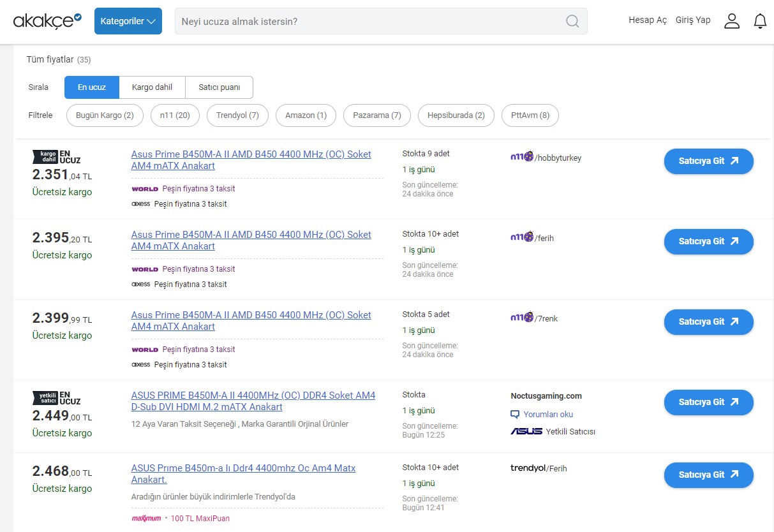Screen dimensions: 774x532
Task: Click the ASUS Yetkili Satıcısı logo
Action: (x=527, y=431)
